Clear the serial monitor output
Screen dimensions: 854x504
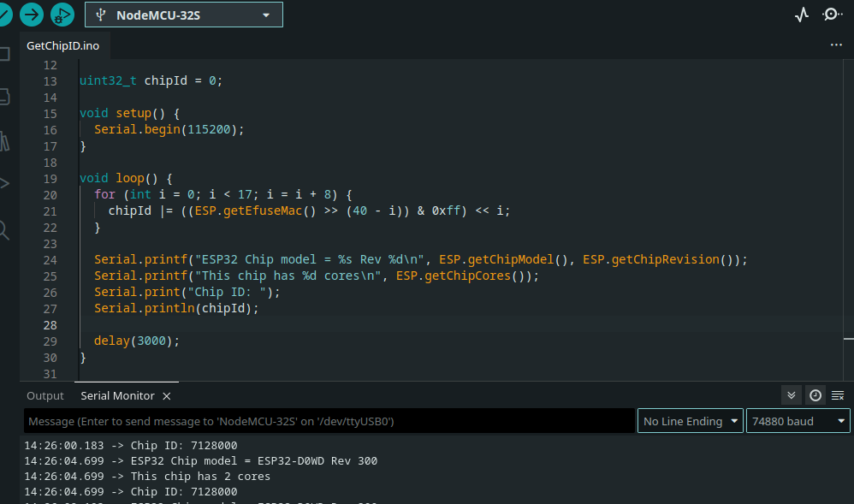[x=838, y=395]
